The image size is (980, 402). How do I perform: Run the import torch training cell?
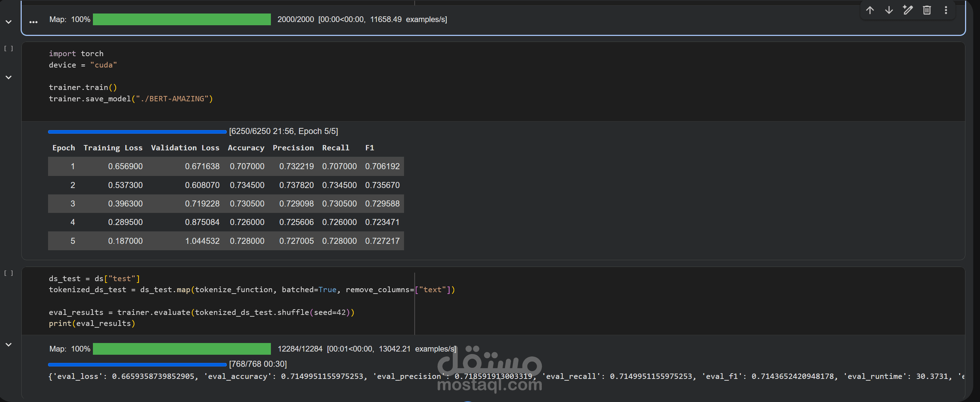9,49
